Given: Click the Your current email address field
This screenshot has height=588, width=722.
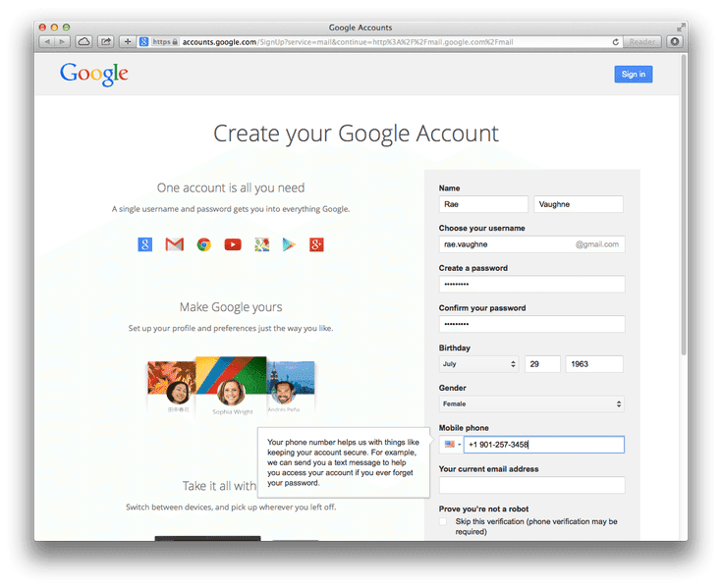Looking at the screenshot, I should 531,485.
